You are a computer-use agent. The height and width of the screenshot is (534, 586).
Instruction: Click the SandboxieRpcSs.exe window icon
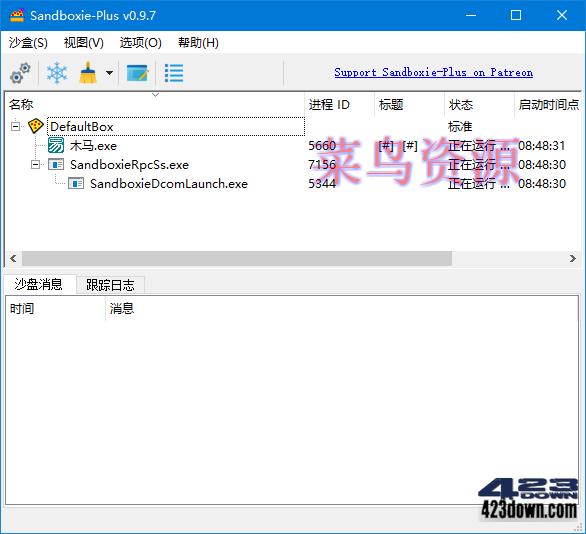point(56,164)
